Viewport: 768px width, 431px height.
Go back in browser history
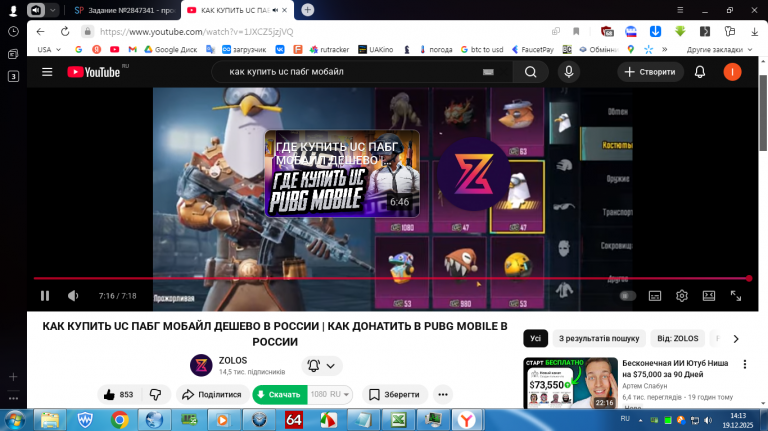coord(41,32)
